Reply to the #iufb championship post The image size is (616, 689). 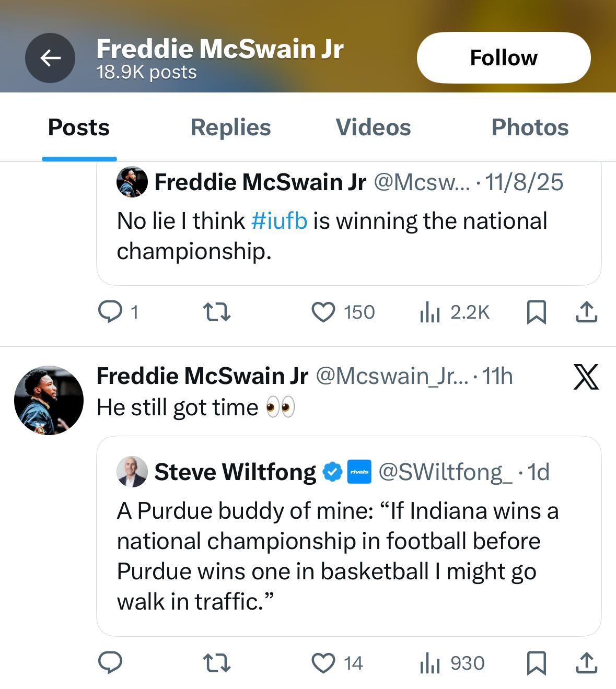[x=110, y=312]
